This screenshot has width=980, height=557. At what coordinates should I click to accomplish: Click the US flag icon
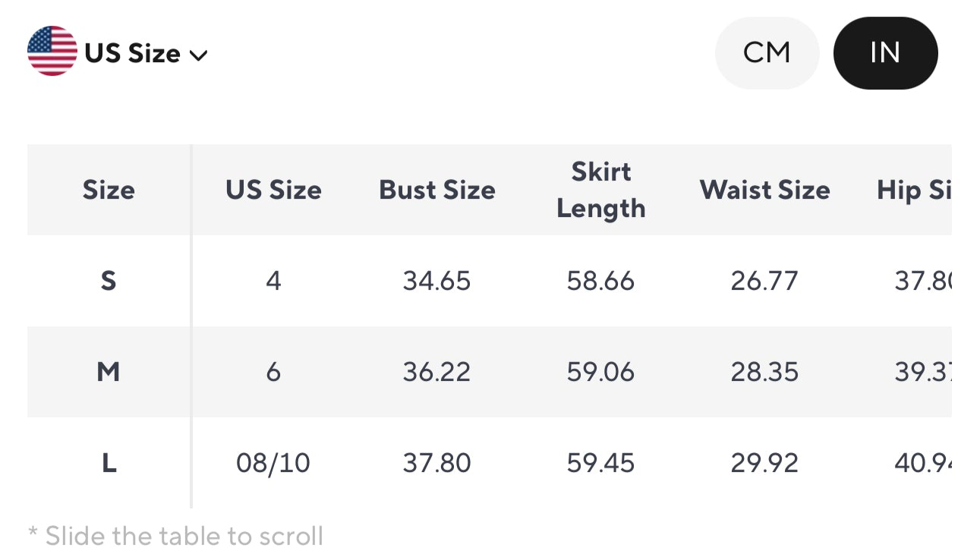pos(50,52)
